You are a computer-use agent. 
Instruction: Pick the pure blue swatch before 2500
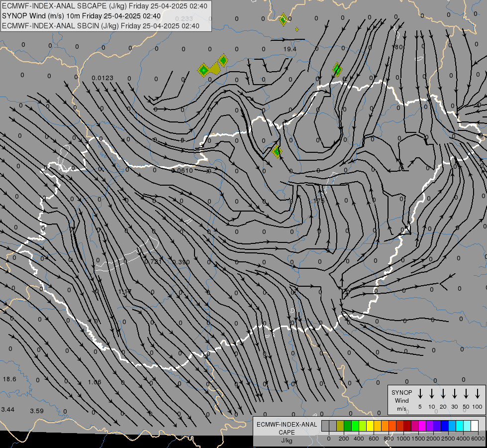tap(444, 426)
